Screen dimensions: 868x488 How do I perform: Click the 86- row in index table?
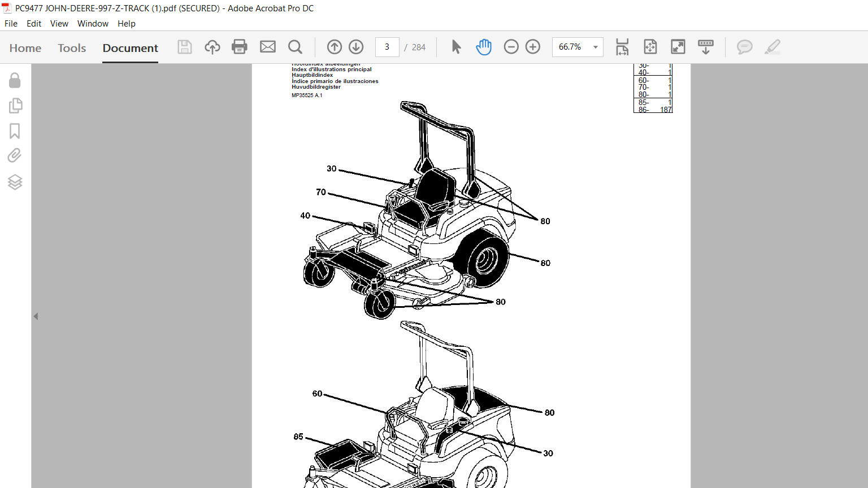pyautogui.click(x=653, y=110)
